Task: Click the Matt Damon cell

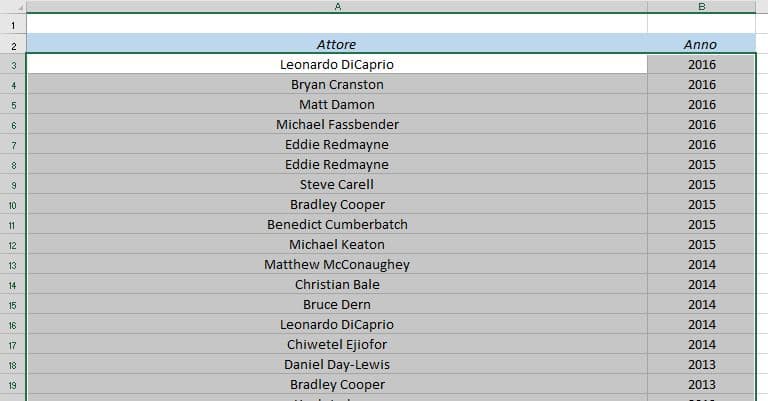Action: pos(337,104)
